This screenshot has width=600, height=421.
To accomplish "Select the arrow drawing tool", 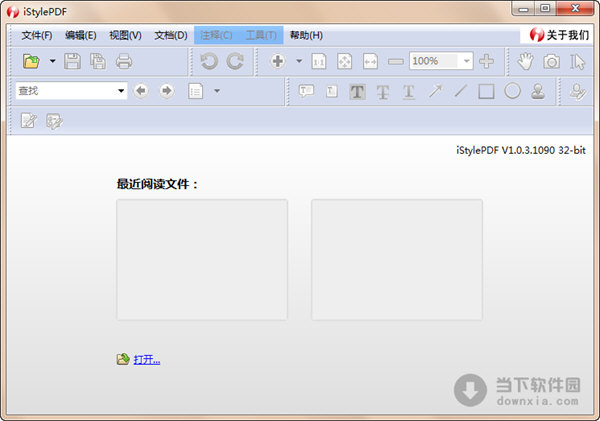I will tap(435, 91).
